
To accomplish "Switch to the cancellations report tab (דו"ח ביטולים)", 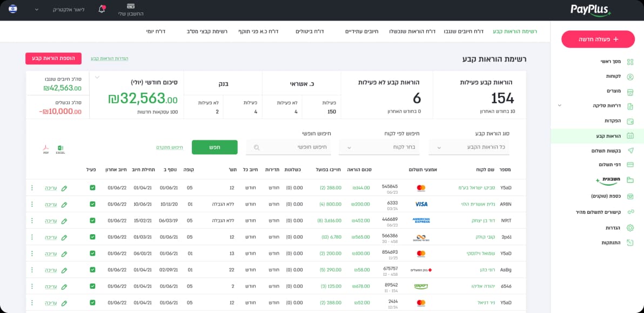I will click(310, 32).
